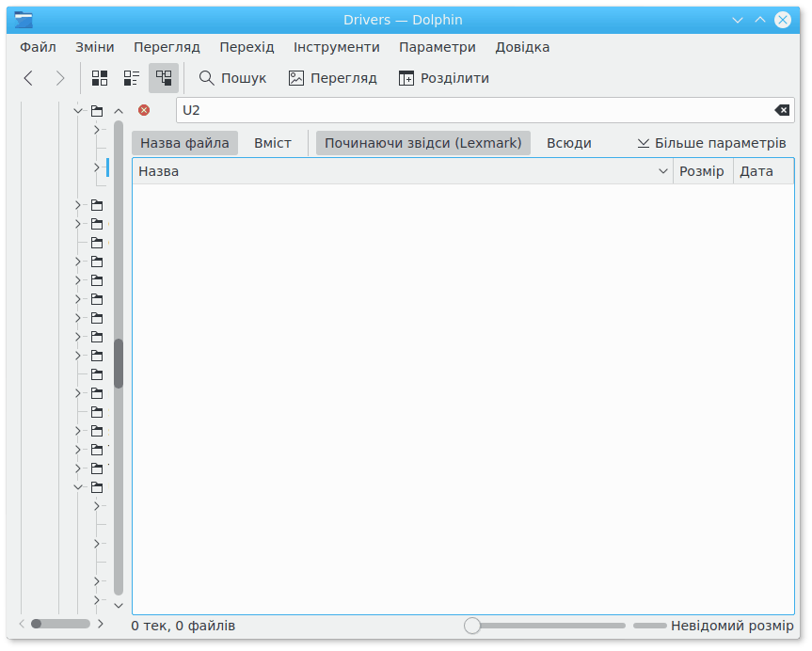Toggle the Пошук search toolbar button
Screen dimensions: 812x651
point(232,78)
